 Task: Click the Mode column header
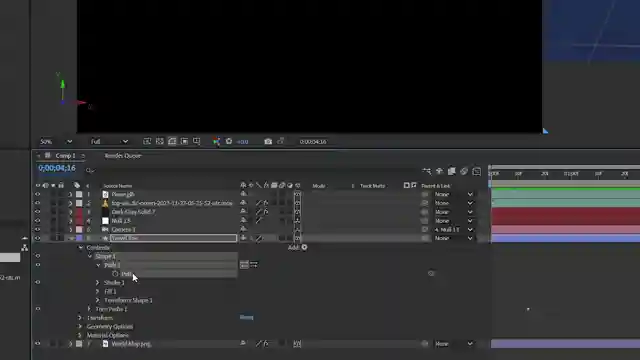tap(319, 186)
